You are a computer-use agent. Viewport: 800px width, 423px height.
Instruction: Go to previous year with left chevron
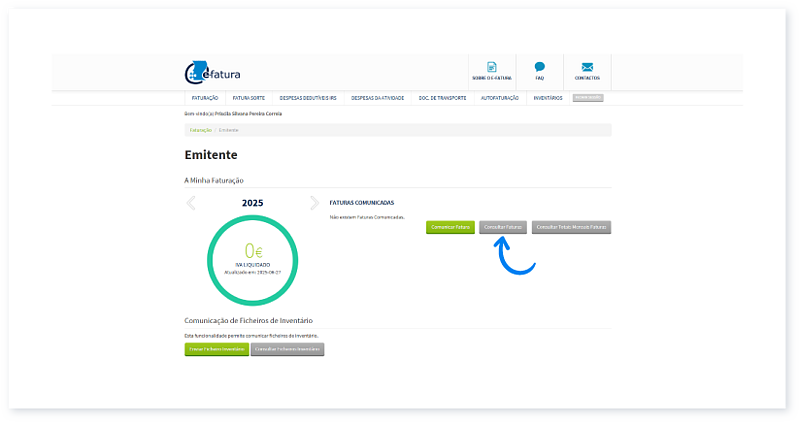point(192,203)
